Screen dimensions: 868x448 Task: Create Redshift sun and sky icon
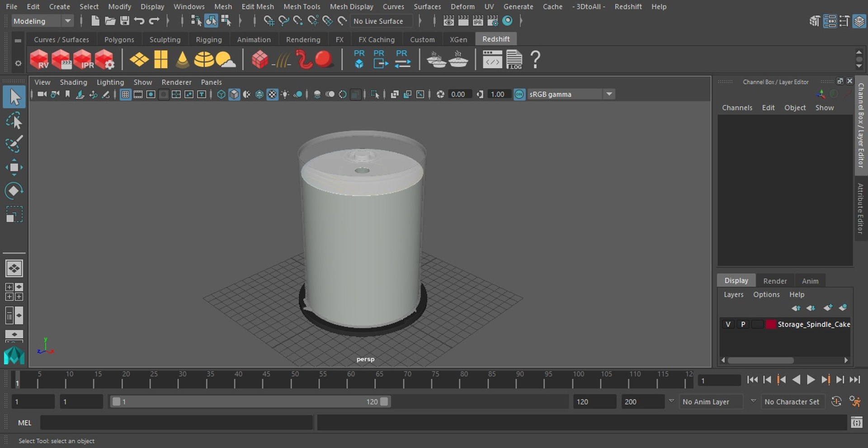click(x=226, y=59)
